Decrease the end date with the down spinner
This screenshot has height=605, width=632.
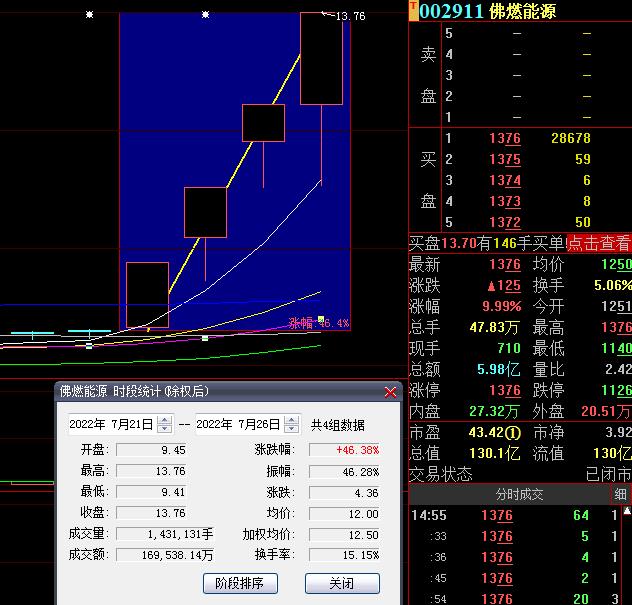(292, 428)
